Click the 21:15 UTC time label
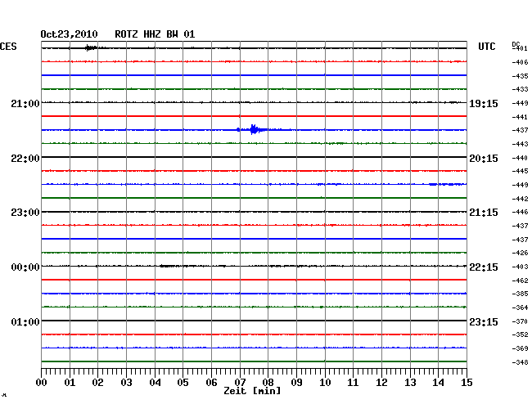This screenshot has width=532, height=404. pos(484,213)
